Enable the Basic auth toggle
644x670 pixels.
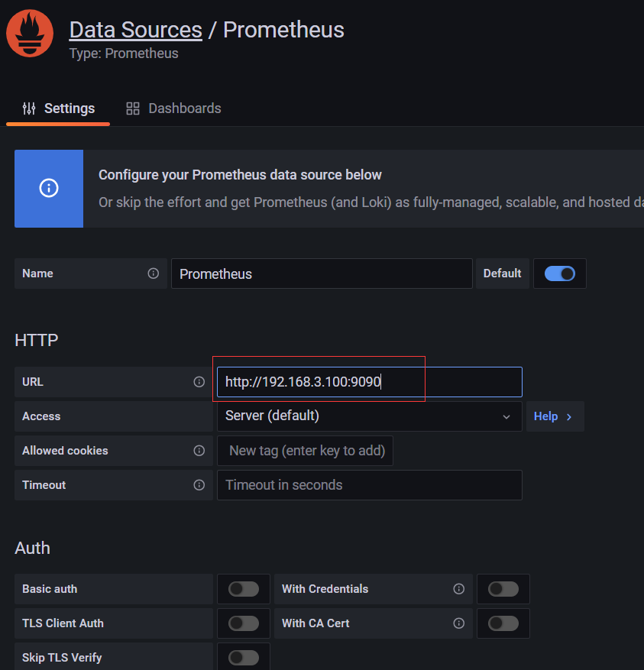pos(244,589)
